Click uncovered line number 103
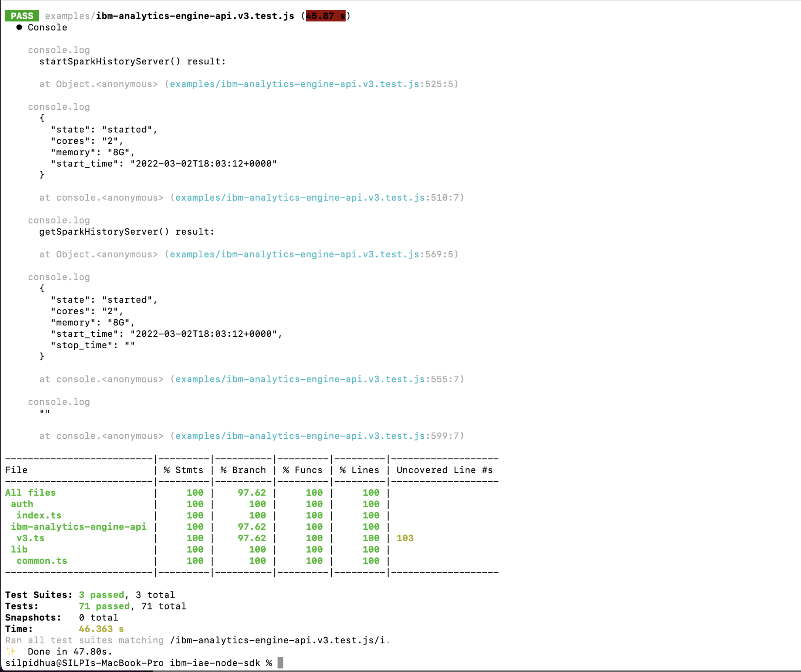 pyautogui.click(x=405, y=538)
